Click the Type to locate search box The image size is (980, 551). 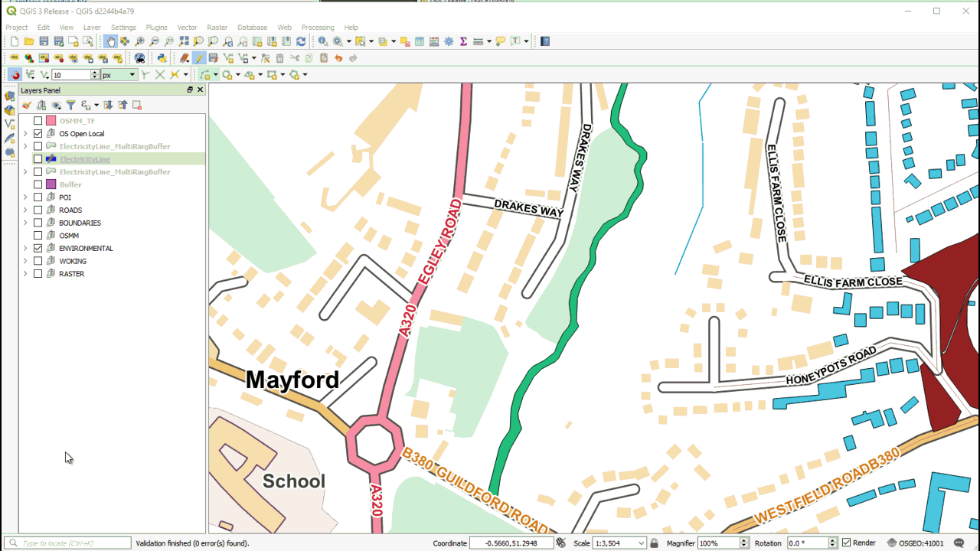point(69,543)
